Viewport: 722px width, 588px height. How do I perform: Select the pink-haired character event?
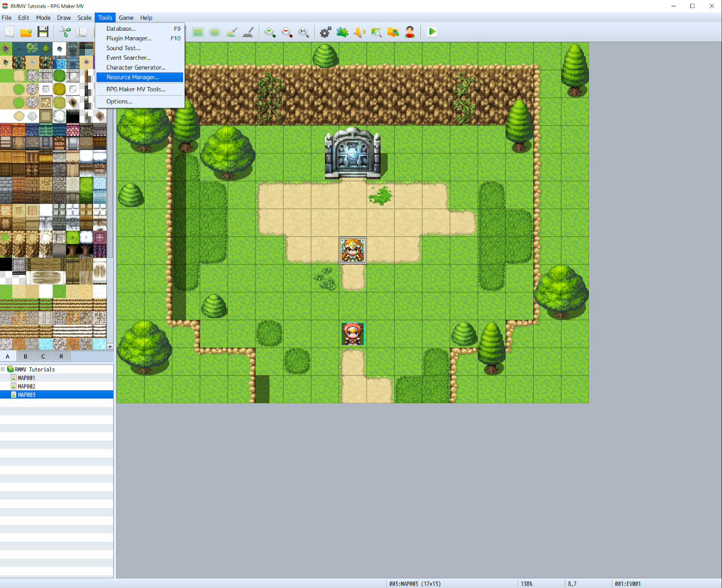352,334
